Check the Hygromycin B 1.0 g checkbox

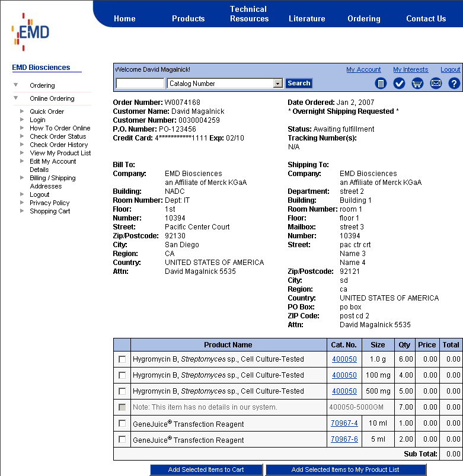click(x=122, y=359)
